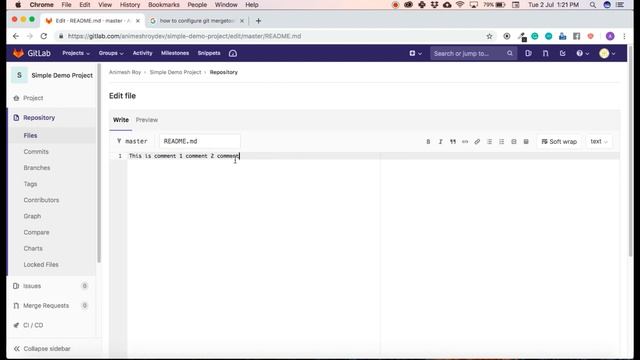Viewport: 640px width, 360px height.
Task: Open the History menu in the menu bar
Action: tap(130, 5)
